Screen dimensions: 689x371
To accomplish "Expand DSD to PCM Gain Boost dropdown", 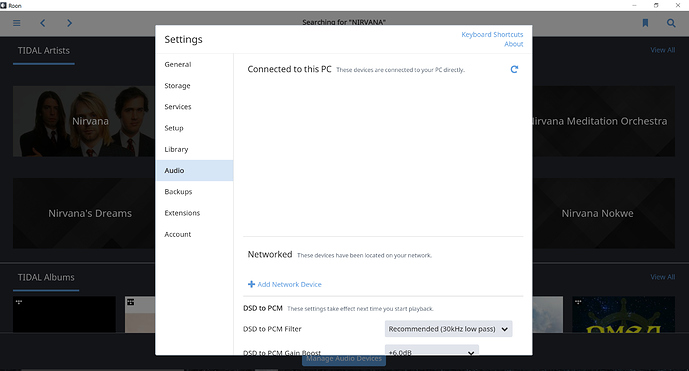I will click(x=432, y=350).
